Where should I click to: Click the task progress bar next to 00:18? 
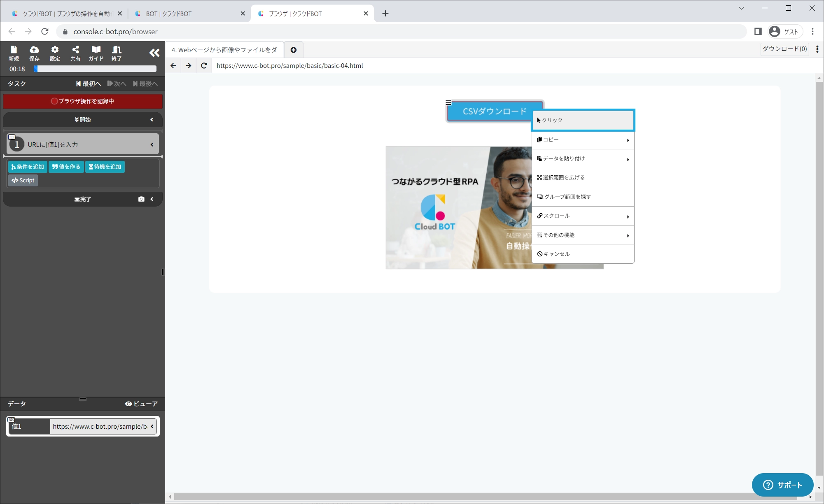(96, 69)
